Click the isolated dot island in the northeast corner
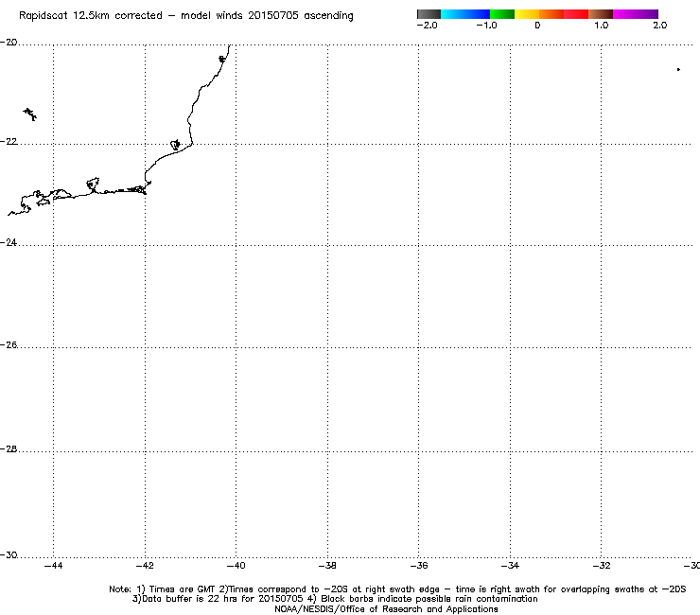Screen dimensions: 700x615 678,69
